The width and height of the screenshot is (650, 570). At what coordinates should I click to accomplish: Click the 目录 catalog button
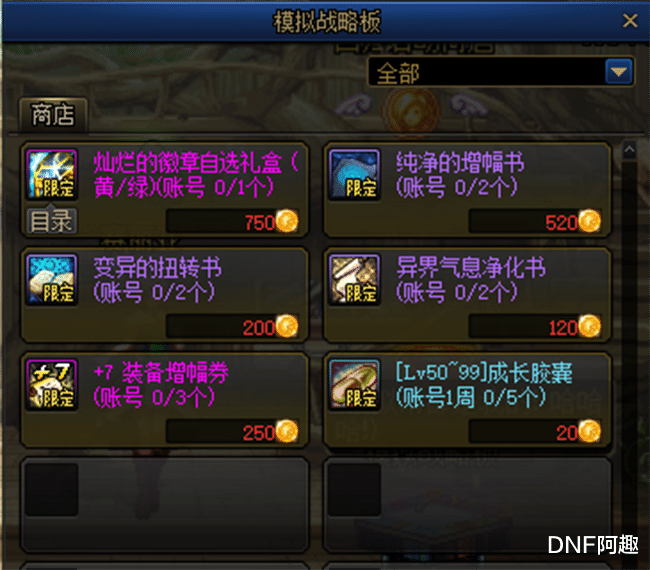pyautogui.click(x=51, y=221)
